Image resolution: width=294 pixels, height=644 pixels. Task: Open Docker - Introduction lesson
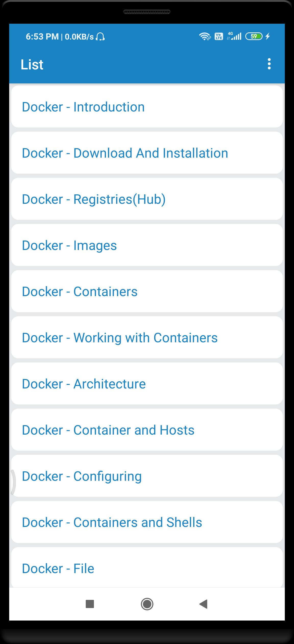pos(147,107)
